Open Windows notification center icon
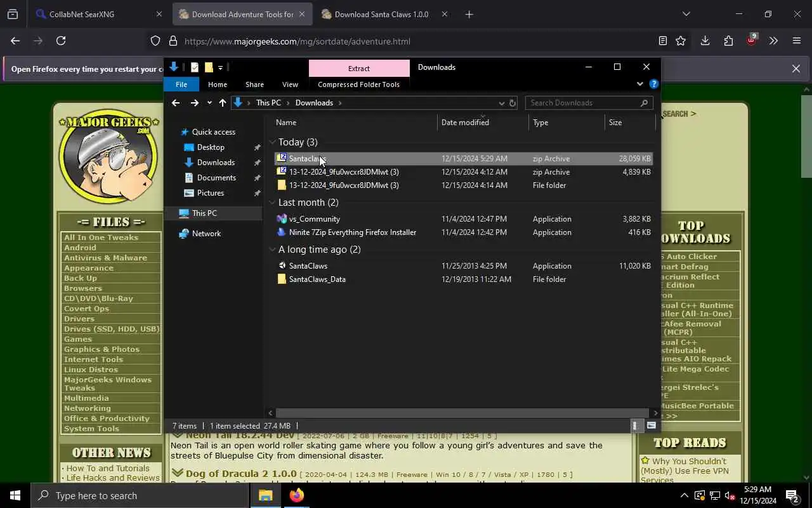812x508 pixels. (792, 495)
